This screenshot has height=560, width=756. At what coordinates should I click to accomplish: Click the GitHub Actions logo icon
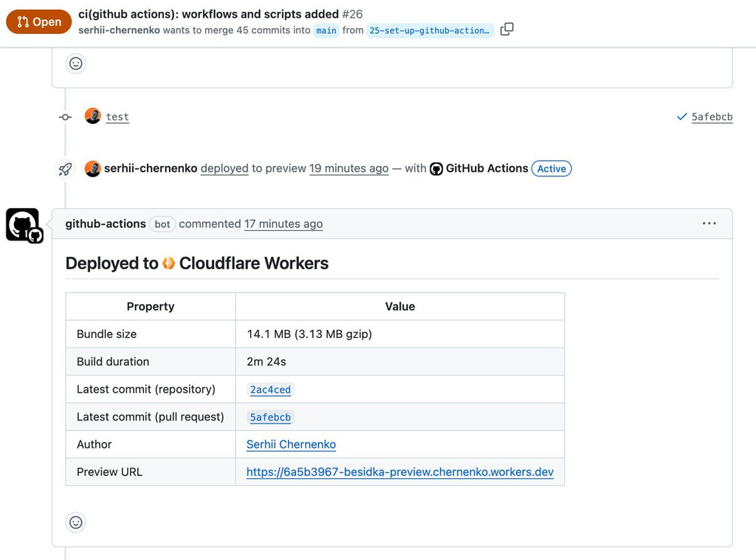pyautogui.click(x=436, y=169)
